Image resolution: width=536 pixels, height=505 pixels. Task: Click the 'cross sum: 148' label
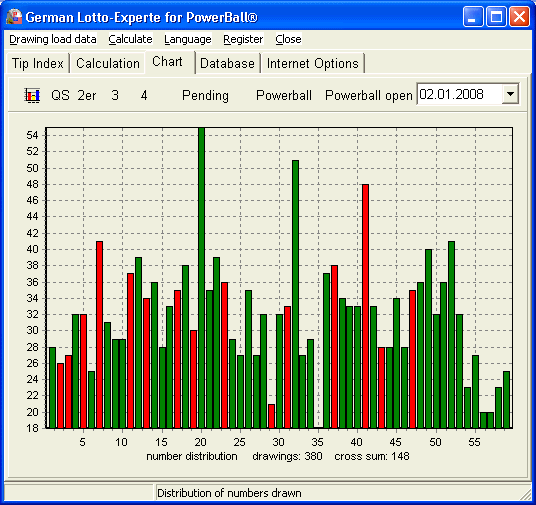tap(372, 456)
